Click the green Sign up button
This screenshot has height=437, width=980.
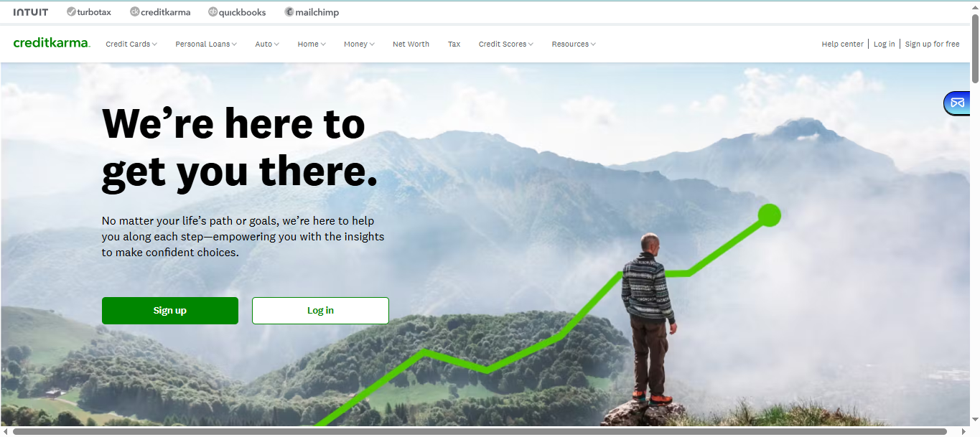pos(170,311)
